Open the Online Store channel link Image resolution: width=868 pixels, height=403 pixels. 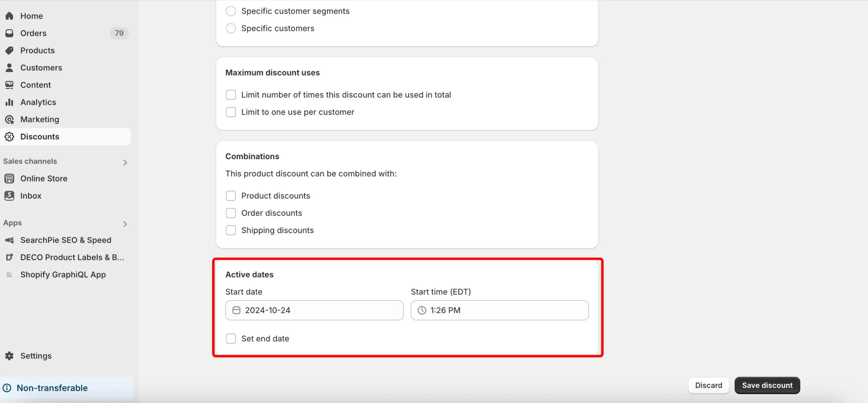(x=66, y=179)
